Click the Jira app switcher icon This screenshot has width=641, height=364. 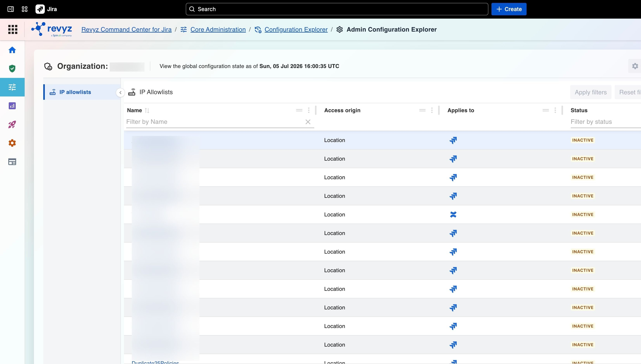coord(24,9)
